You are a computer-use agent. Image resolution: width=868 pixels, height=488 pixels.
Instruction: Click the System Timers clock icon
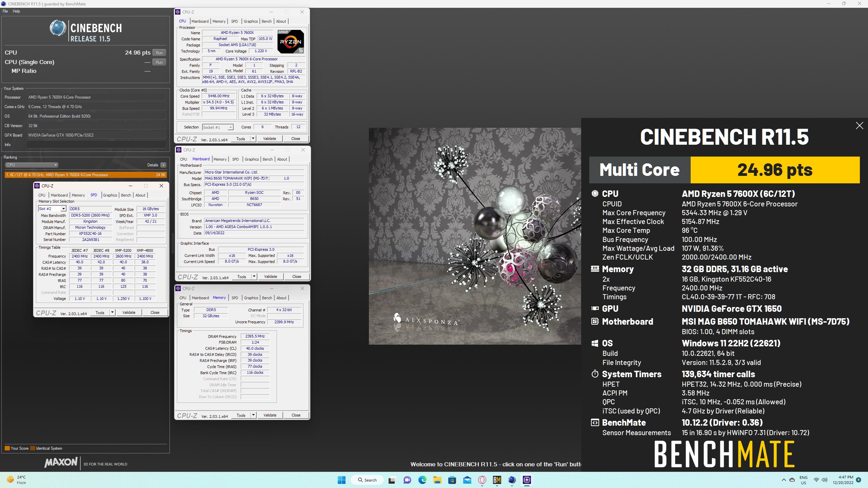(x=595, y=374)
